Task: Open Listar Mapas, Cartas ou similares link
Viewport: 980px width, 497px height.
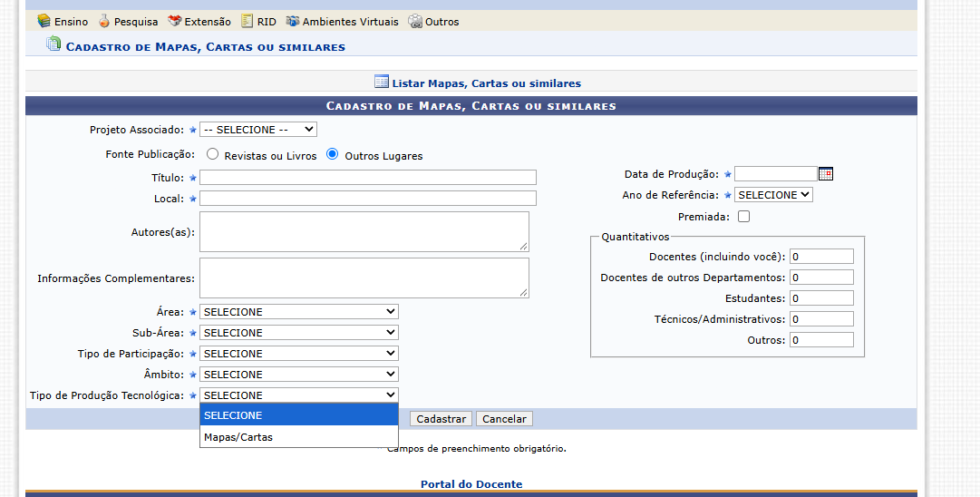Action: click(x=486, y=83)
